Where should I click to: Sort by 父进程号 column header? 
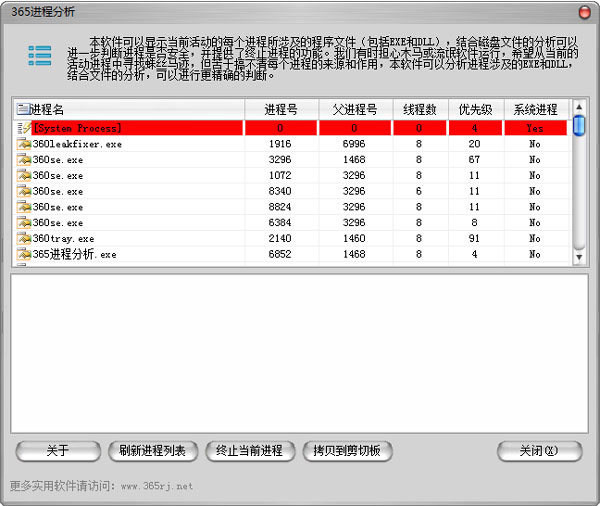click(x=355, y=109)
